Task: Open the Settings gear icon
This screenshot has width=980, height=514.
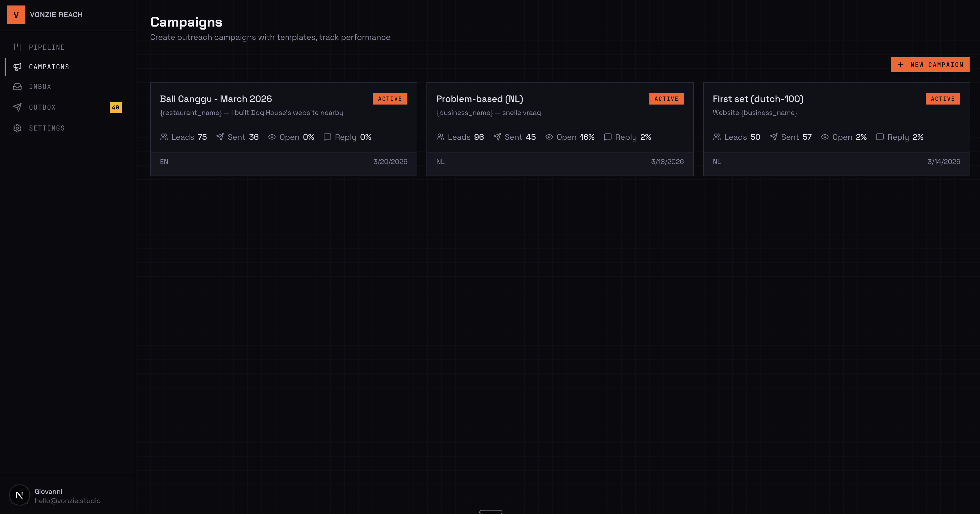Action: coord(17,128)
